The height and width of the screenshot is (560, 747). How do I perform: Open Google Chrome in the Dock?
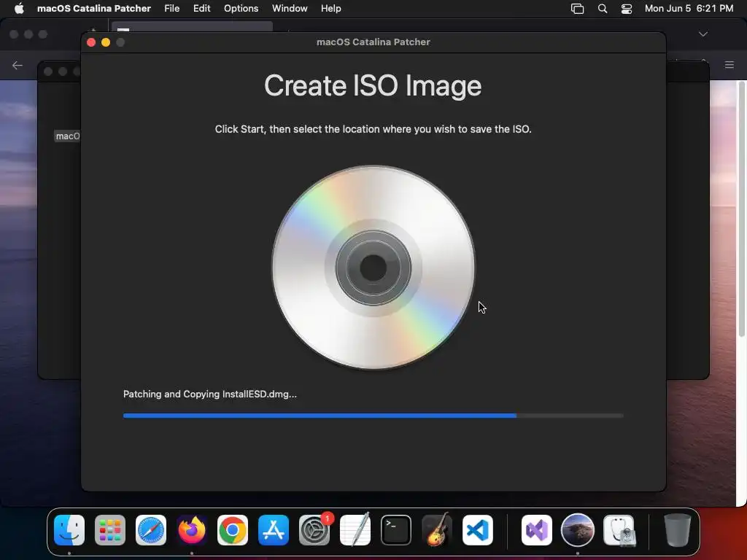point(233,530)
